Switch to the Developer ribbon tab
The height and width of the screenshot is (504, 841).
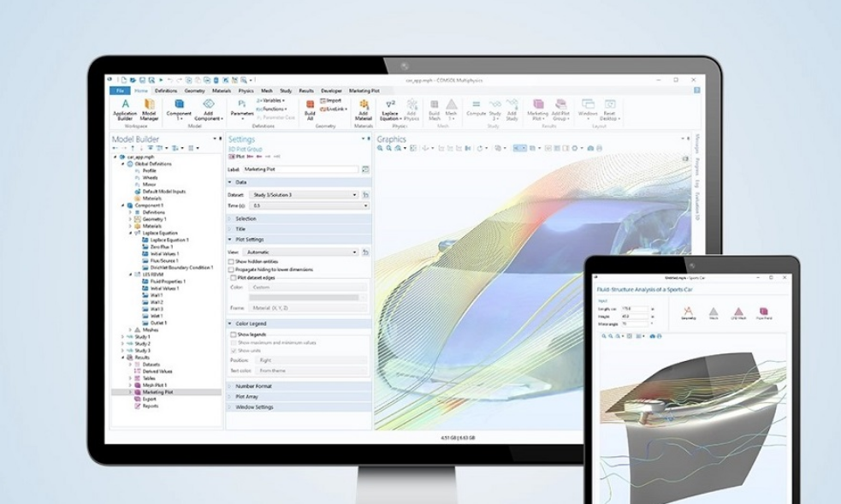click(x=331, y=92)
